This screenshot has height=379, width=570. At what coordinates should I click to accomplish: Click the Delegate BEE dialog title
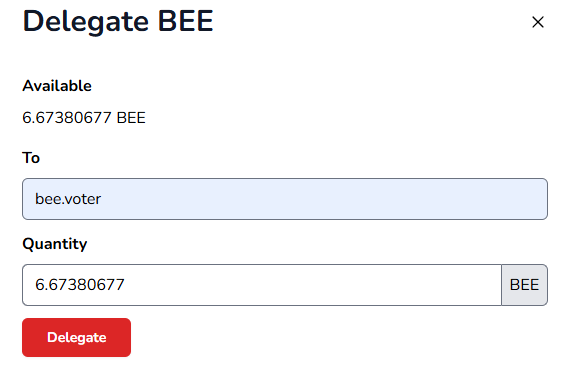coord(118,21)
